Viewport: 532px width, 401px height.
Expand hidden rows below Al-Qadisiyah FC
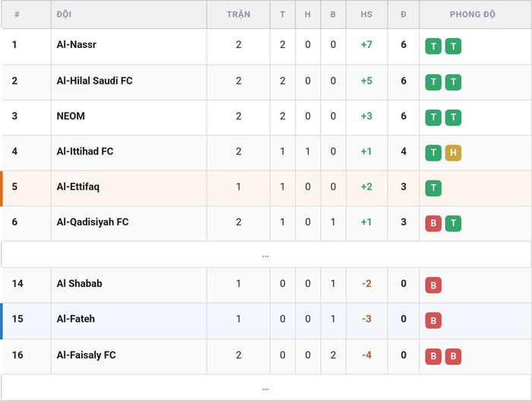tap(266, 255)
